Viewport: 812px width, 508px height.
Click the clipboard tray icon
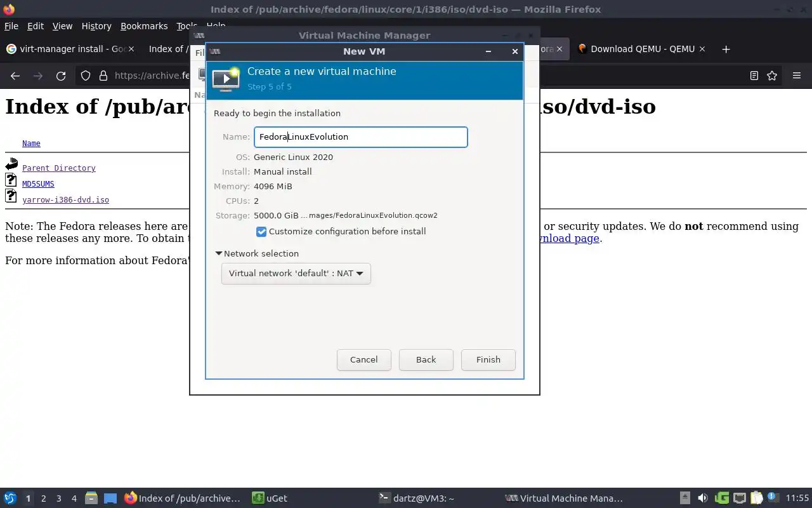[756, 498]
